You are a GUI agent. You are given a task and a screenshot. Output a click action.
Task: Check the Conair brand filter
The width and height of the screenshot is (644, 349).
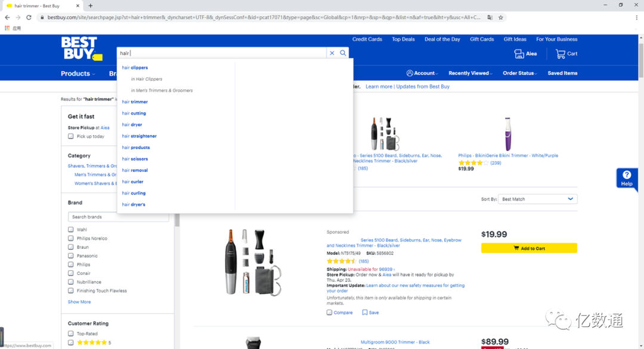coord(70,273)
